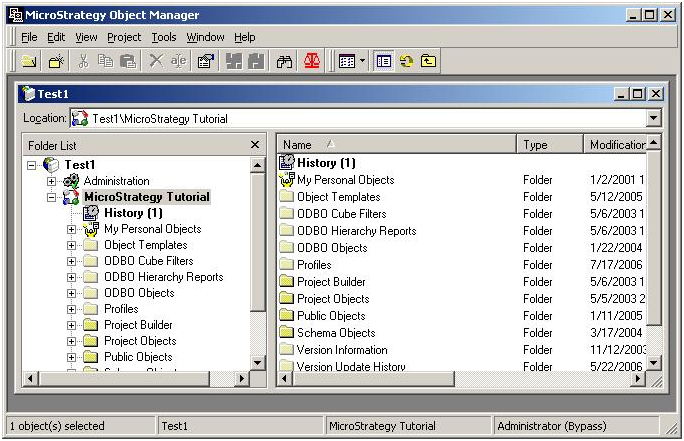
Task: Go up one folder level icon
Action: 428,61
